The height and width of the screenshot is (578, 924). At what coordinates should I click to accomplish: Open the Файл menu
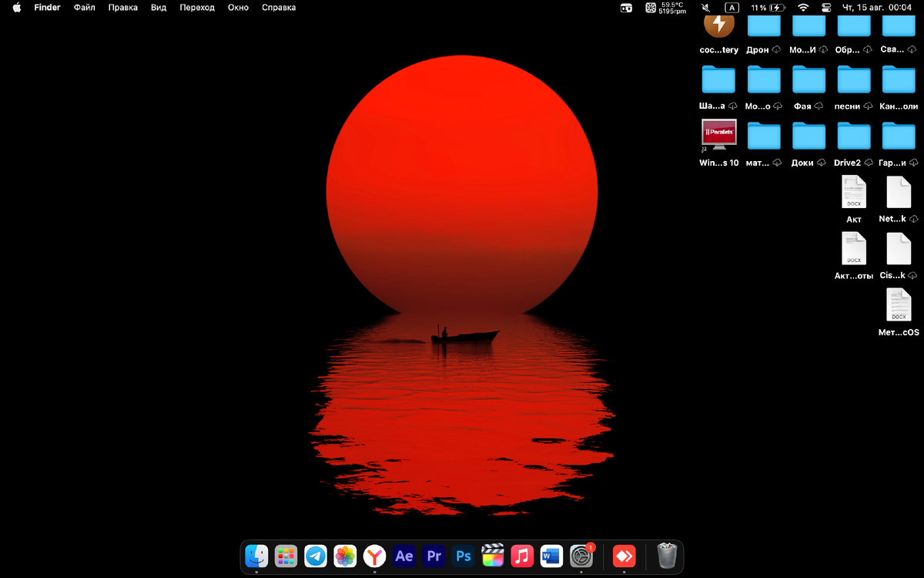[x=85, y=8]
